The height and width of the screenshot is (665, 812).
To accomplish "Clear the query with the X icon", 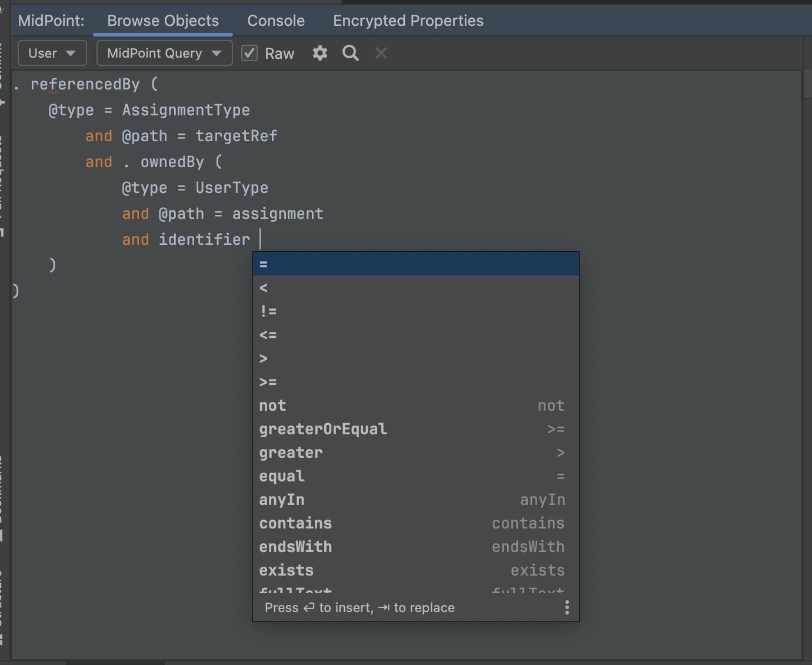I will click(x=381, y=53).
